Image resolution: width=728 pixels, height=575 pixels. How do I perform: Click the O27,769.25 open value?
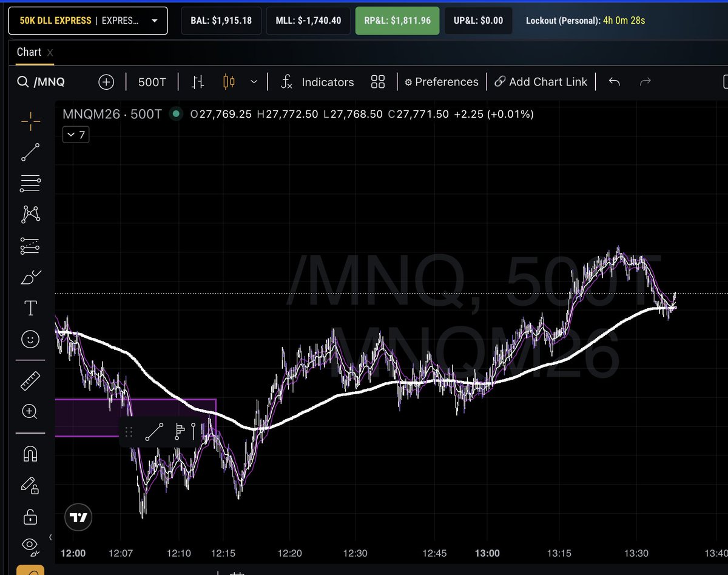point(221,113)
